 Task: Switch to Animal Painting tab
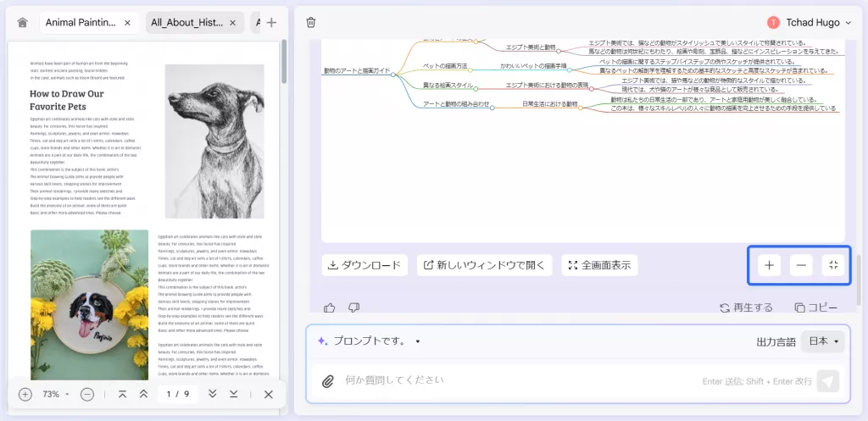point(81,23)
